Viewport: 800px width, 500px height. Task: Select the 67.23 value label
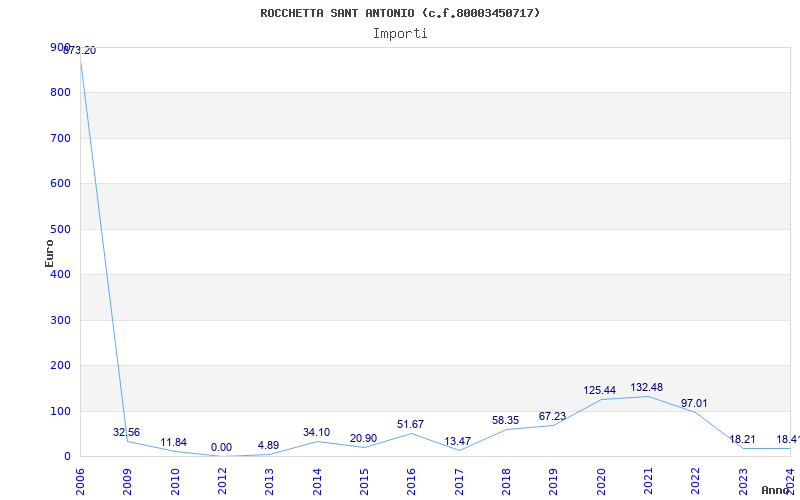click(x=552, y=417)
